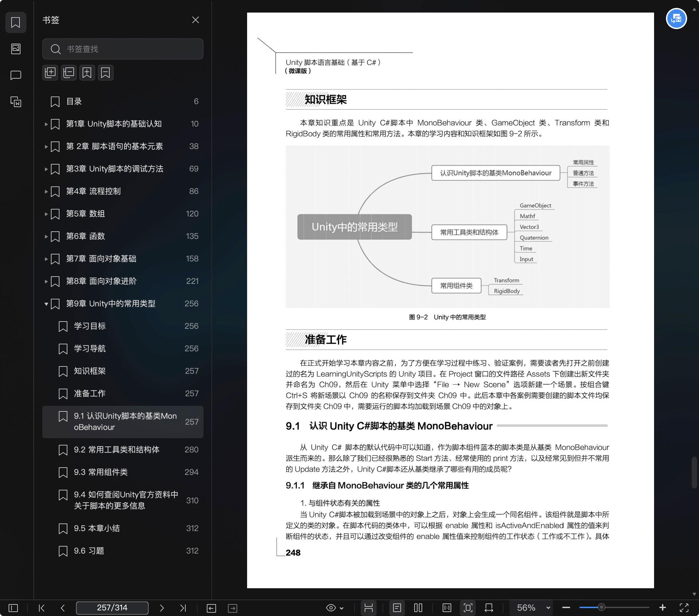Open the 56% zoom level dropdown
This screenshot has width=699, height=616.
(531, 608)
